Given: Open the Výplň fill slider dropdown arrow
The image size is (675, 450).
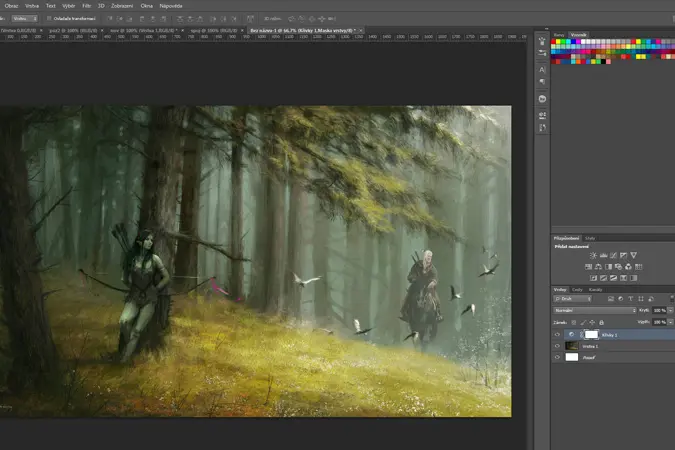Looking at the screenshot, I should pyautogui.click(x=671, y=322).
